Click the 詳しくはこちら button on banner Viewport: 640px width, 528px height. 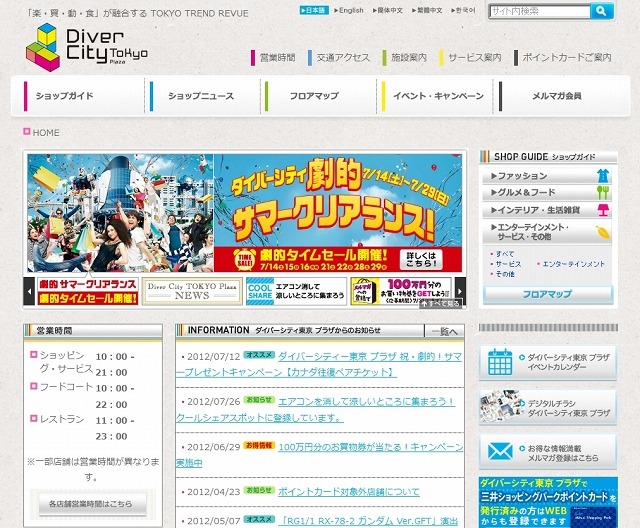point(421,260)
